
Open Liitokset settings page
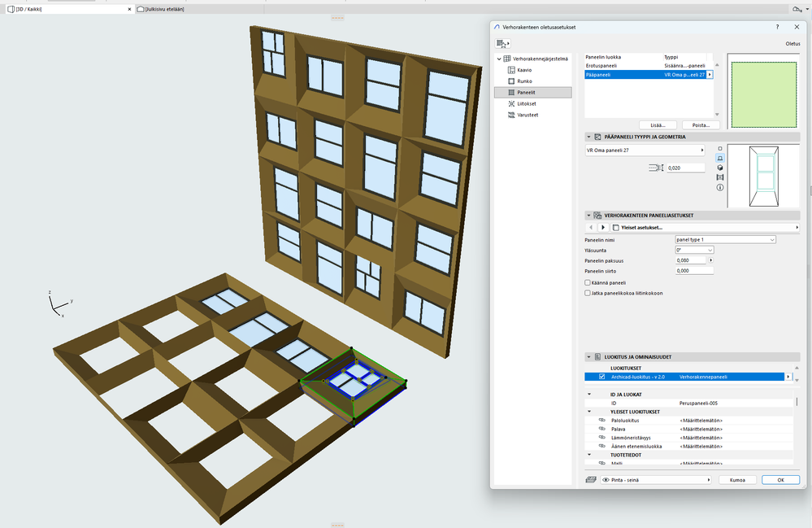pyautogui.click(x=527, y=103)
